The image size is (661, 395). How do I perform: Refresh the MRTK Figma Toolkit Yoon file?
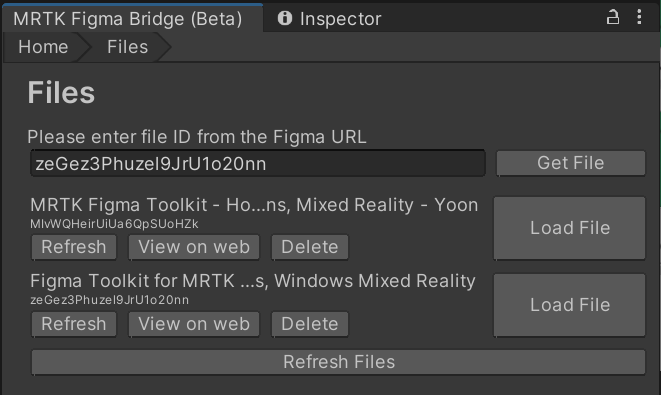pyautogui.click(x=74, y=247)
